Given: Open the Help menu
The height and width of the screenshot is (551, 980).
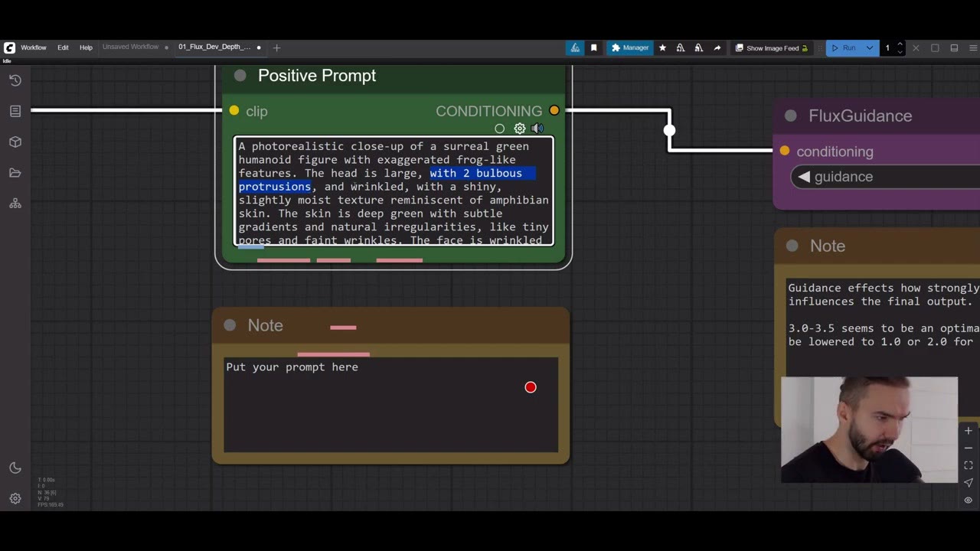Looking at the screenshot, I should (86, 47).
